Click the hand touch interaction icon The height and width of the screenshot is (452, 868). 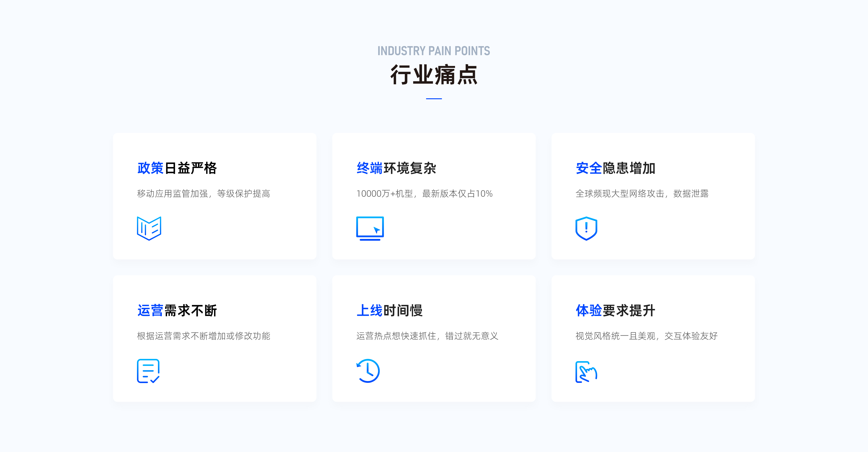click(x=586, y=372)
